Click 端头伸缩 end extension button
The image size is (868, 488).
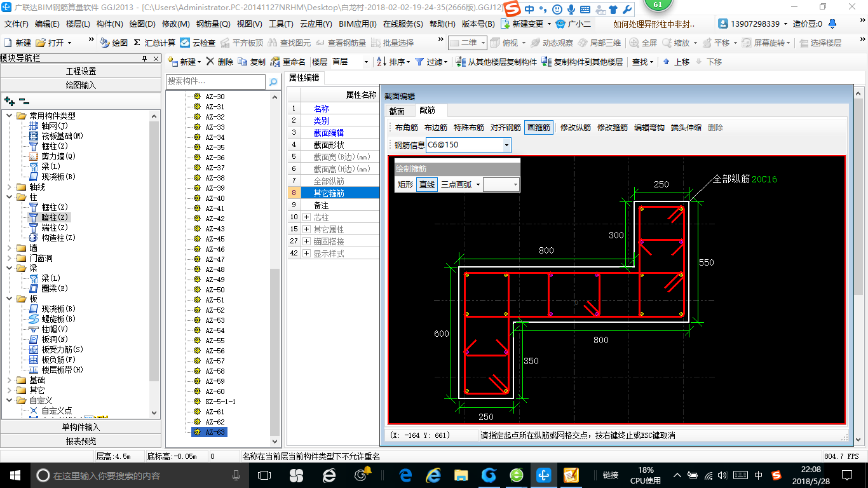pyautogui.click(x=686, y=127)
